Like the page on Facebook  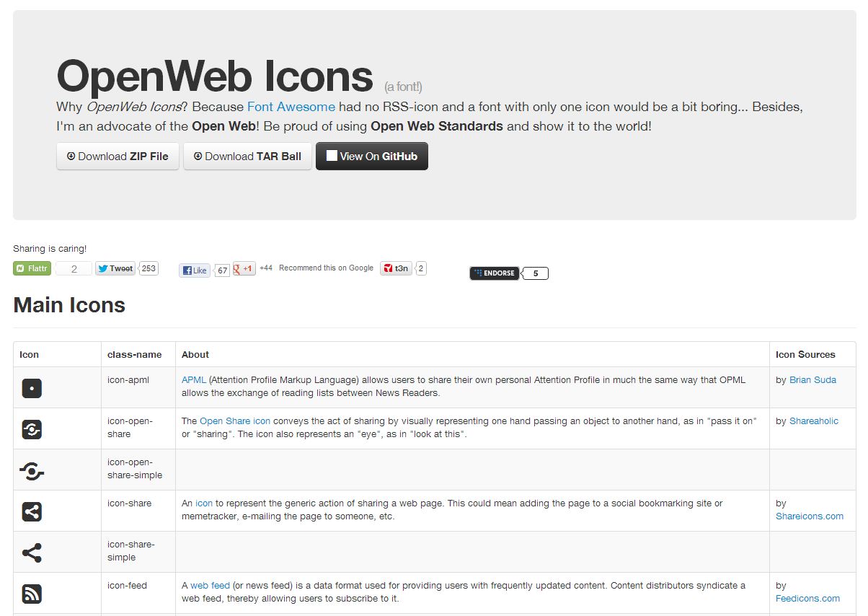click(x=195, y=270)
